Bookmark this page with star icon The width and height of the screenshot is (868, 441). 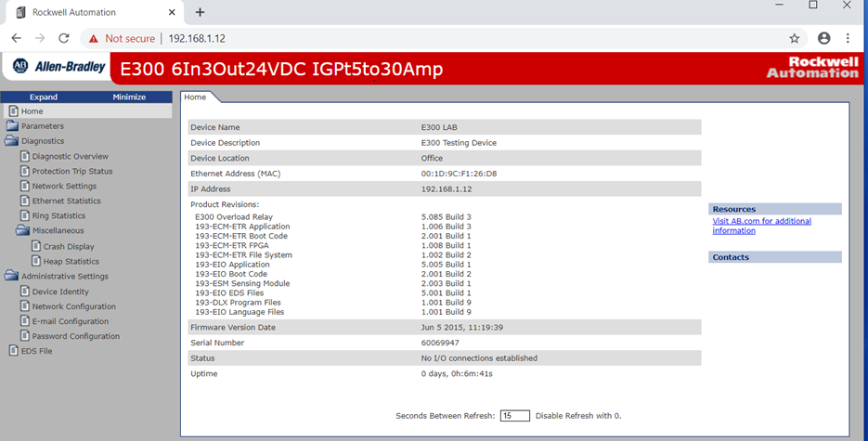(x=794, y=38)
